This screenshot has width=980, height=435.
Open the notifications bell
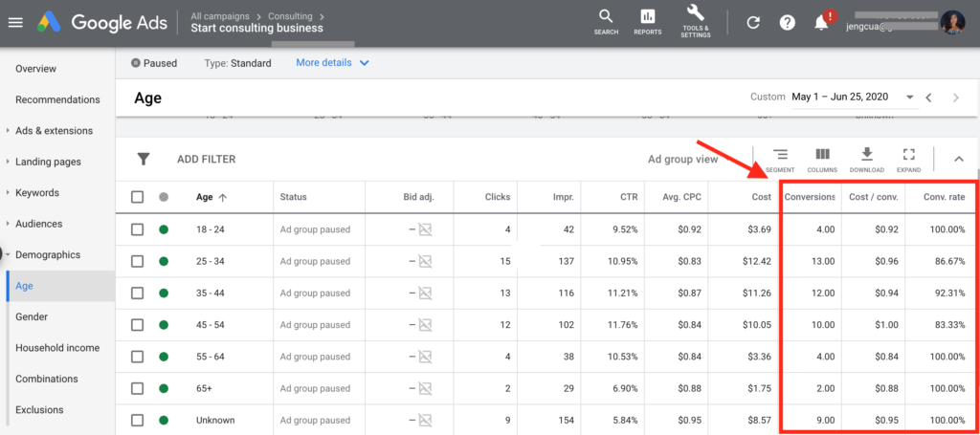click(821, 23)
